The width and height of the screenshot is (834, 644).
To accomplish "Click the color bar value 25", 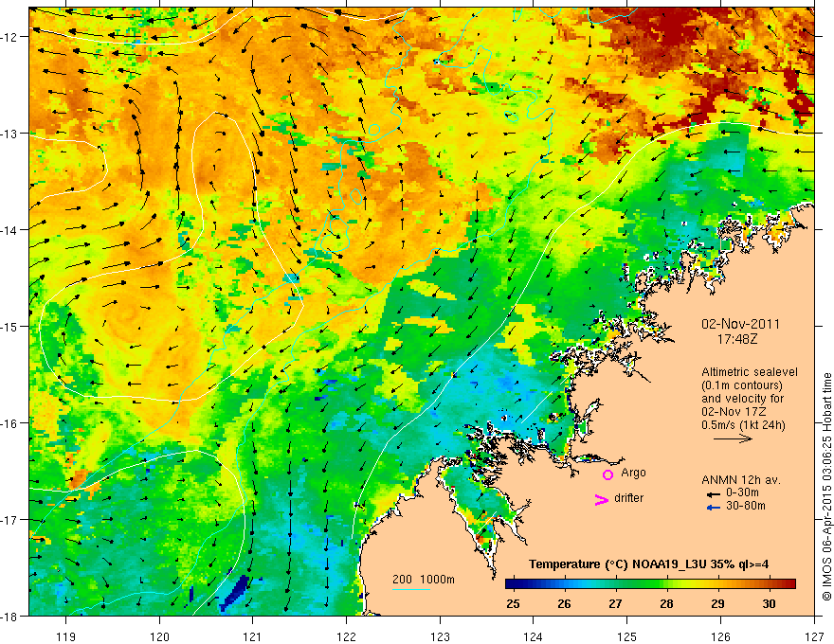I will click(513, 603).
